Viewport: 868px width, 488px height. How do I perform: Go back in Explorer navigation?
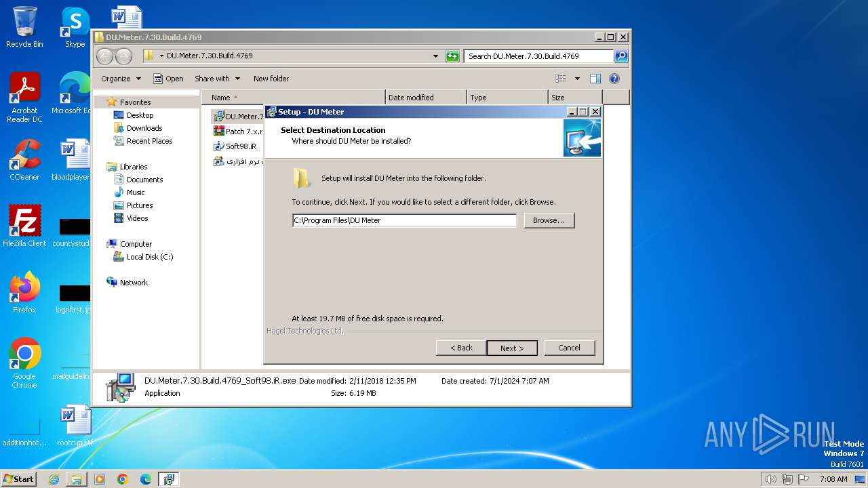[105, 56]
